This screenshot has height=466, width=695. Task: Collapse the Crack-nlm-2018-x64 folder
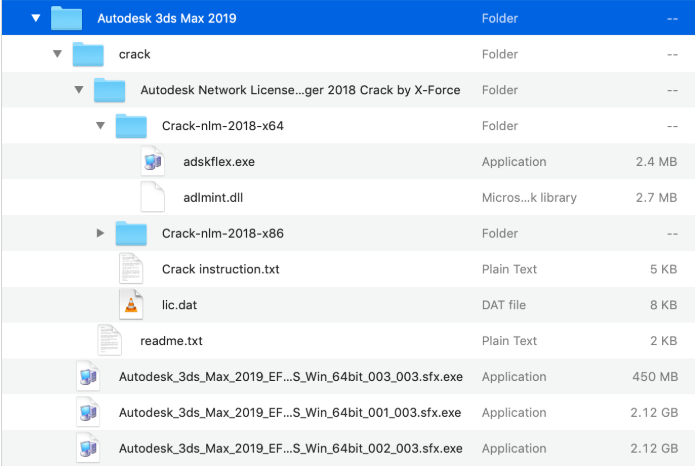coord(101,126)
